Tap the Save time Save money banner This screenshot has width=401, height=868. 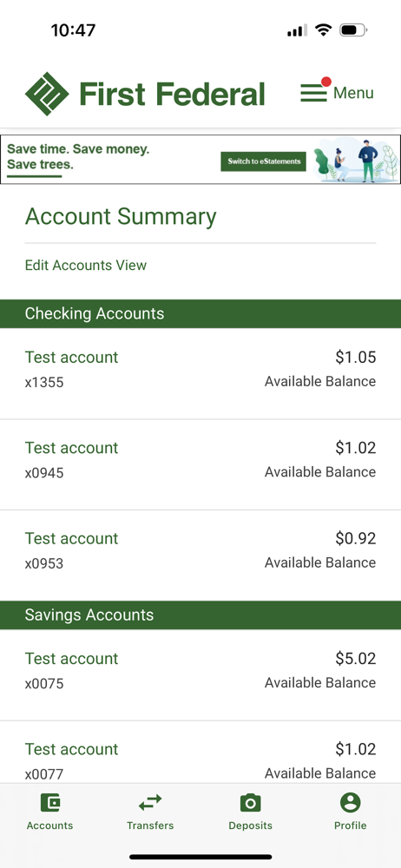[x=200, y=160]
